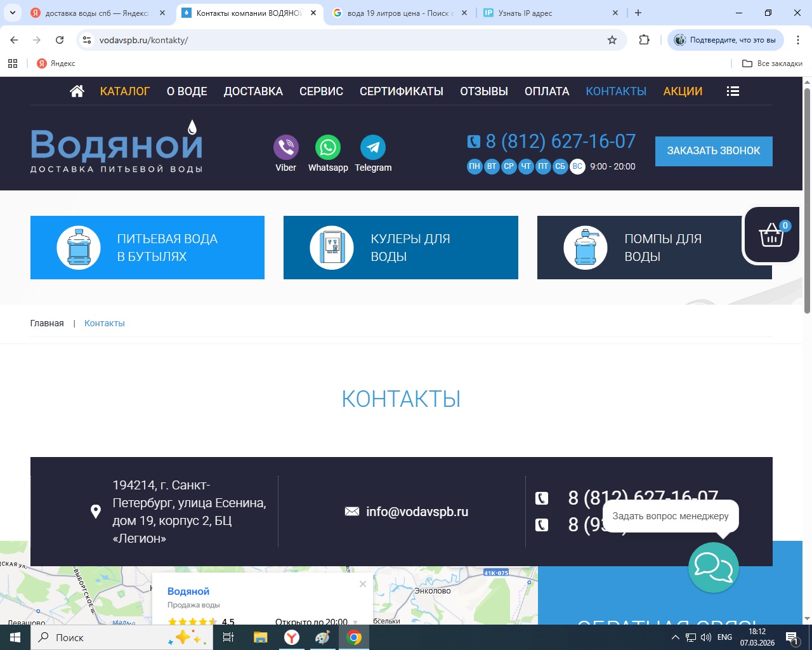Open the ОТЗЫВЫ menu item
This screenshot has width=812, height=650.
pyautogui.click(x=484, y=91)
